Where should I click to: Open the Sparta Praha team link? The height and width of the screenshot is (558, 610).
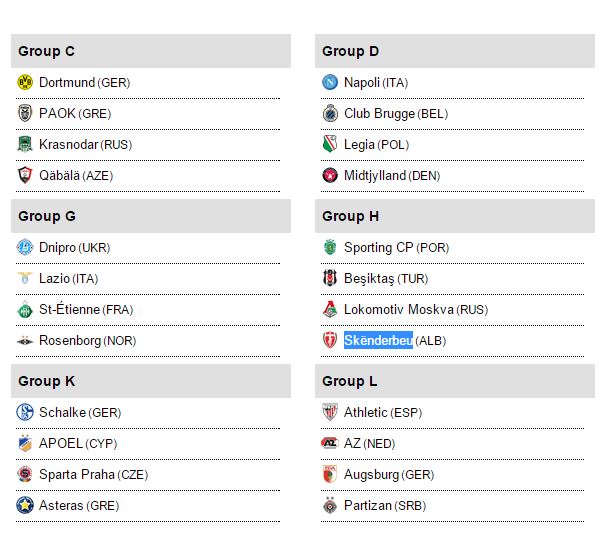77,474
